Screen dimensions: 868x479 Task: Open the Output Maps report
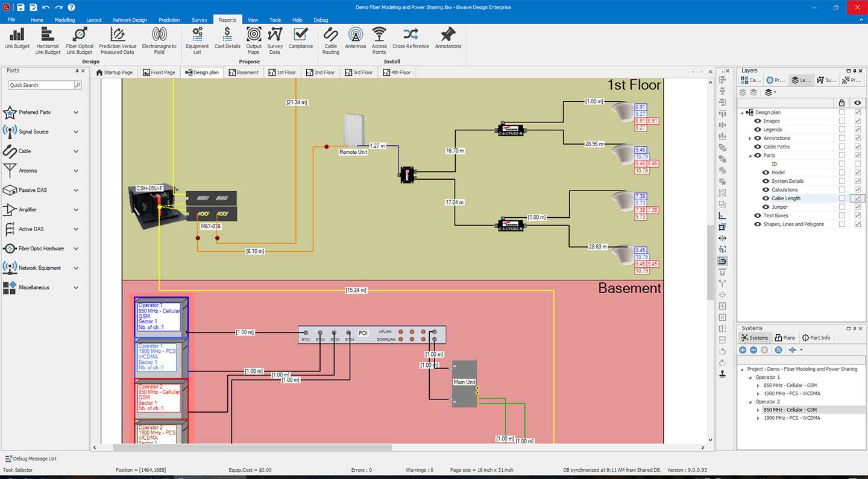(x=254, y=41)
